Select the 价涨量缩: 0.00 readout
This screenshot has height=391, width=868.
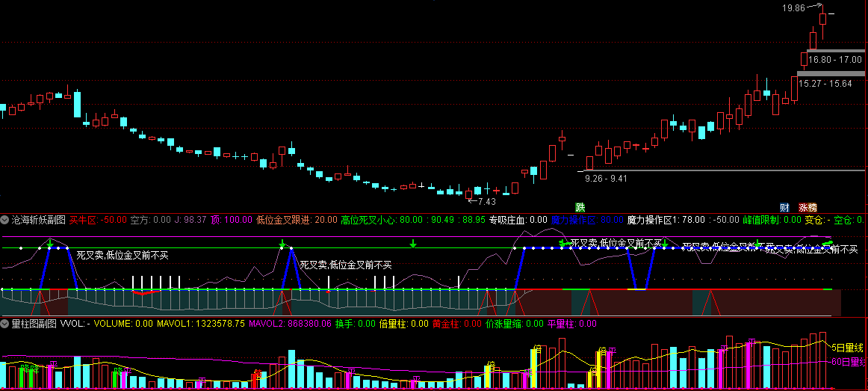(x=515, y=324)
